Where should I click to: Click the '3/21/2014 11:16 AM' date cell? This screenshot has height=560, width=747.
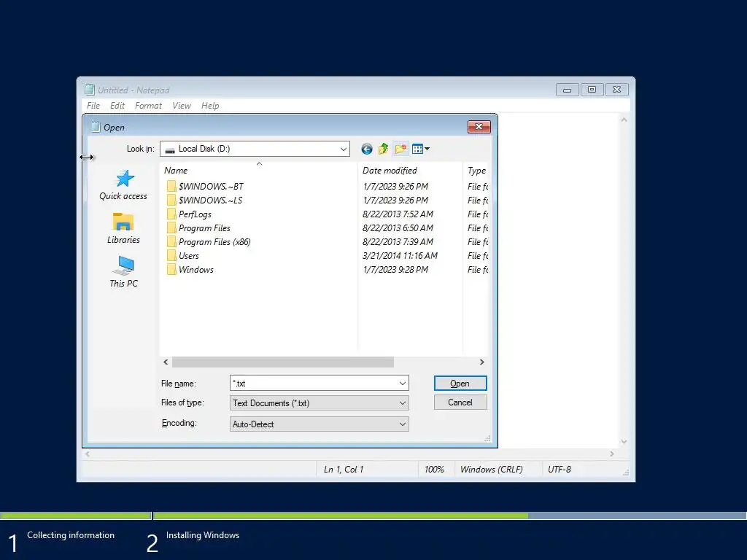coord(400,256)
